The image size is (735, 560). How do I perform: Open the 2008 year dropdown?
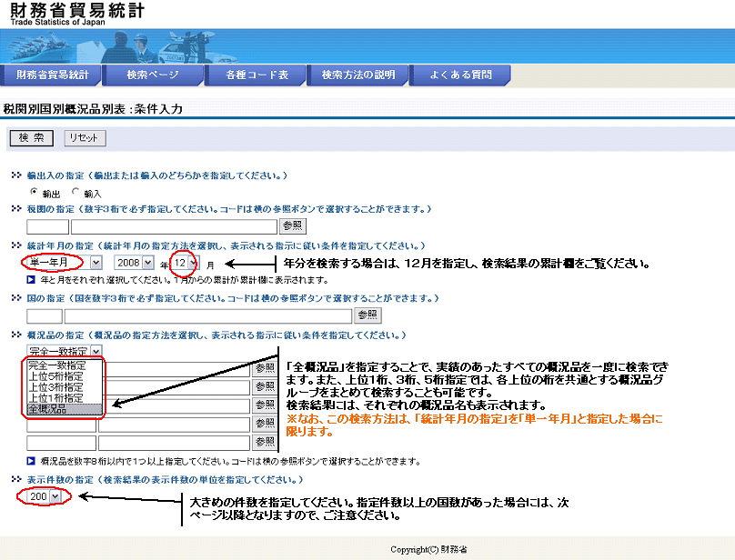pyautogui.click(x=136, y=262)
